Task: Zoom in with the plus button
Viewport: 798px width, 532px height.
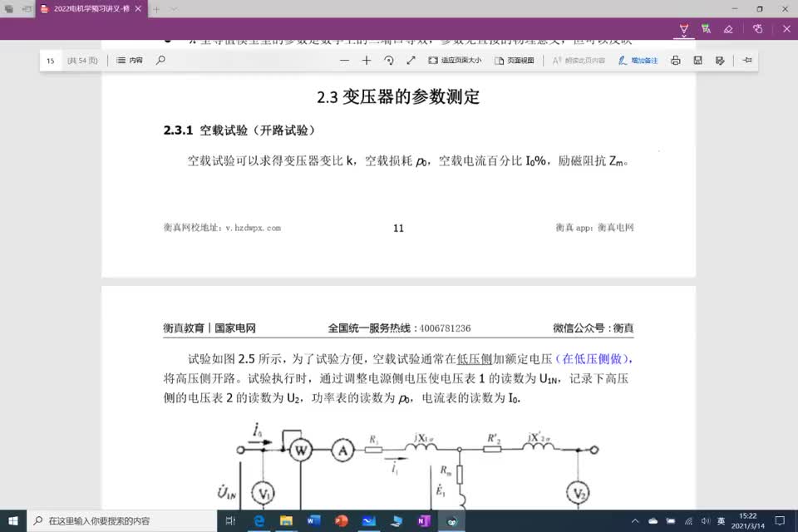Action: click(x=367, y=61)
